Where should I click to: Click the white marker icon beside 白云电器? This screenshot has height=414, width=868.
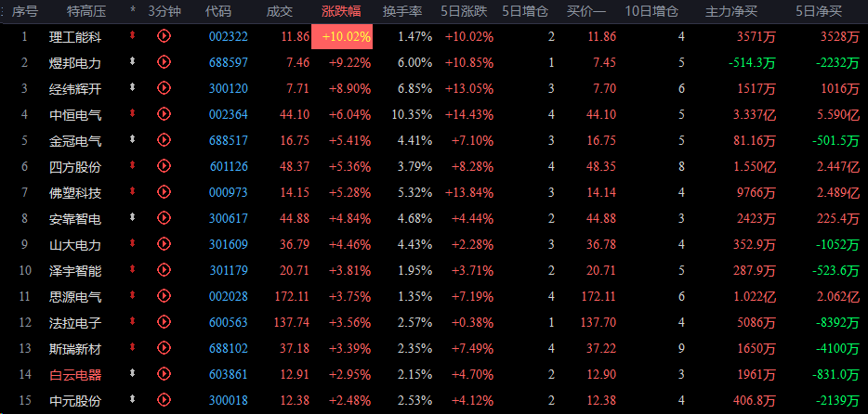(x=132, y=373)
